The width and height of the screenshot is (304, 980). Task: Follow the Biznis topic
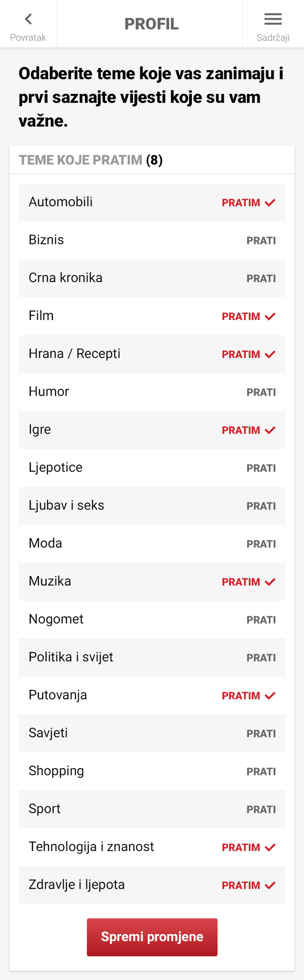point(262,240)
